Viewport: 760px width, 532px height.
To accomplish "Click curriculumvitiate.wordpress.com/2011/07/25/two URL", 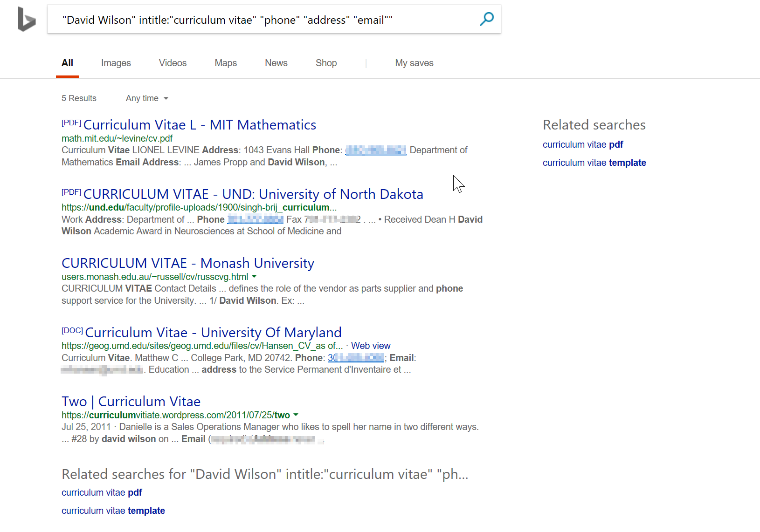I will coord(176,415).
